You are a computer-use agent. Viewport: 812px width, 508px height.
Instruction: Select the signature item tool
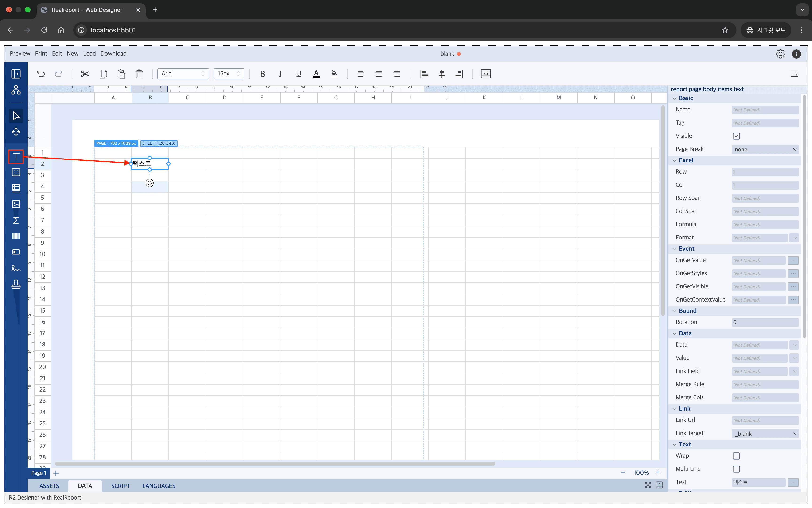pos(16,268)
